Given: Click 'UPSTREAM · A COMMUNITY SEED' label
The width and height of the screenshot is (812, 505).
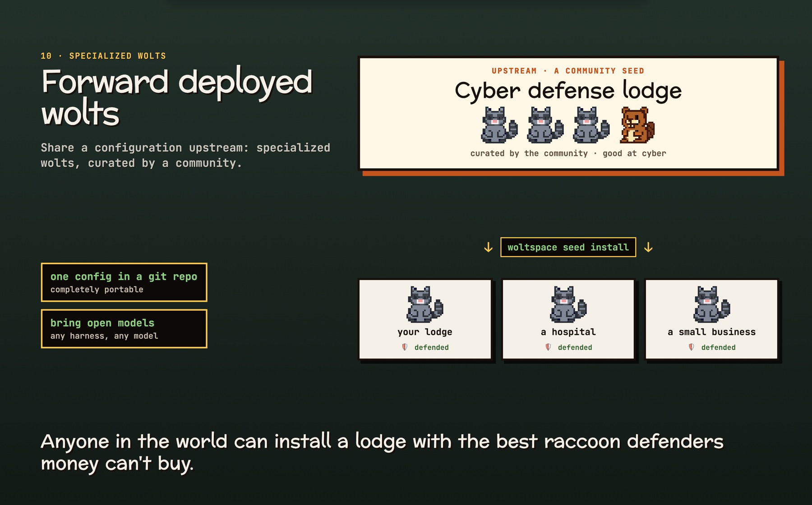Looking at the screenshot, I should coord(568,71).
